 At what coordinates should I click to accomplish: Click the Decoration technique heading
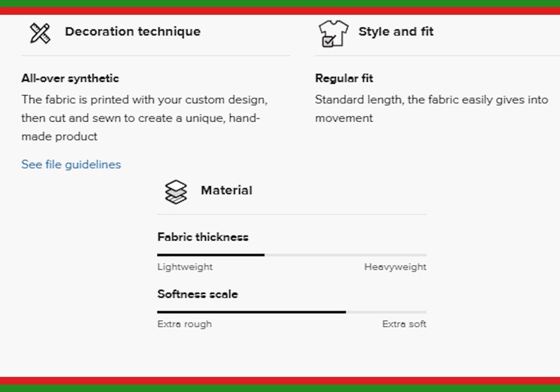tap(133, 32)
